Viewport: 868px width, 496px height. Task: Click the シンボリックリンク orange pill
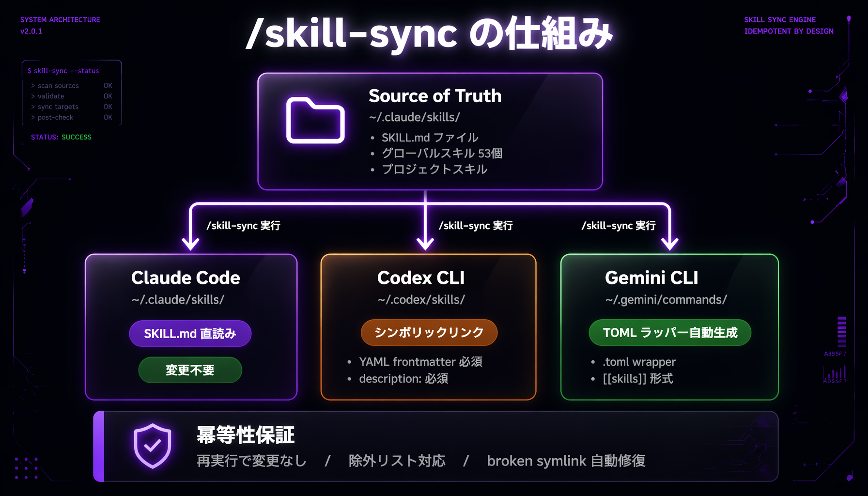(x=429, y=332)
